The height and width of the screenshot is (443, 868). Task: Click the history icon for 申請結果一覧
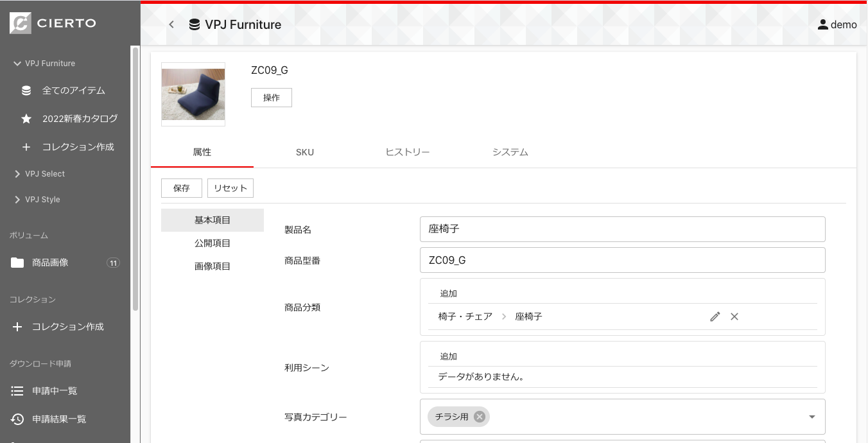pyautogui.click(x=17, y=419)
